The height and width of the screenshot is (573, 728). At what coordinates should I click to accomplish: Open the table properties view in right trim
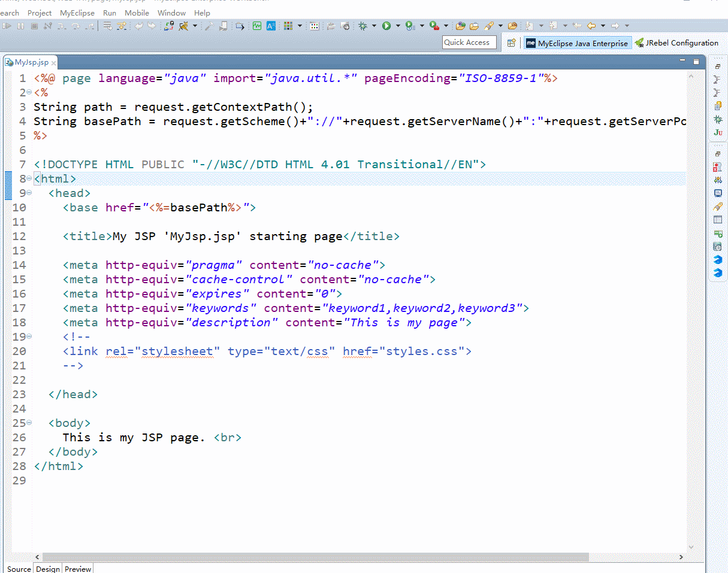(718, 220)
